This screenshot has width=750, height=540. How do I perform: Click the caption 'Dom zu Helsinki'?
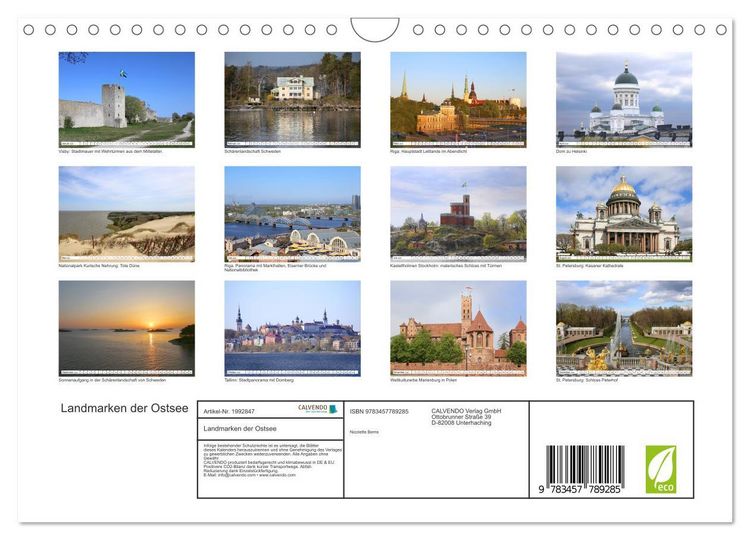pyautogui.click(x=571, y=151)
